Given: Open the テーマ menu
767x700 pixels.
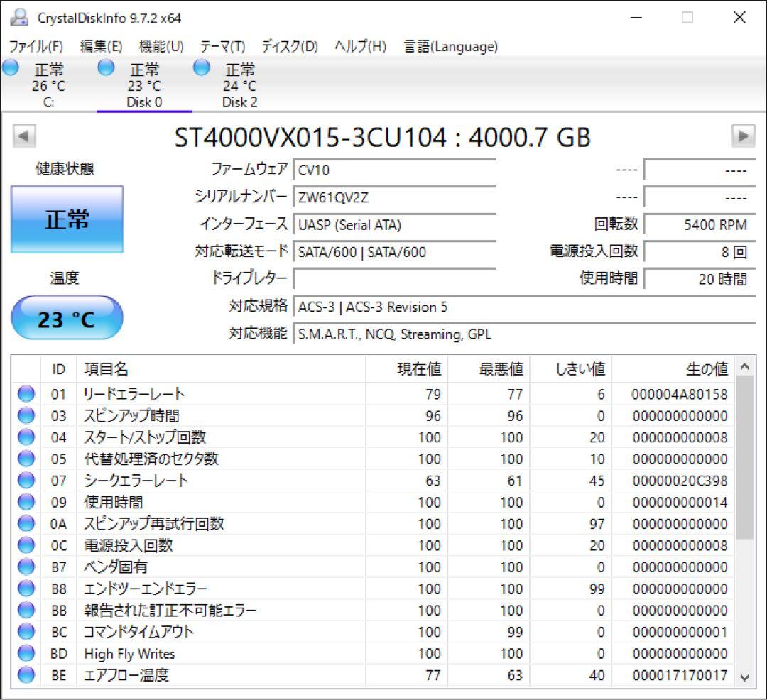Looking at the screenshot, I should coord(222,46).
